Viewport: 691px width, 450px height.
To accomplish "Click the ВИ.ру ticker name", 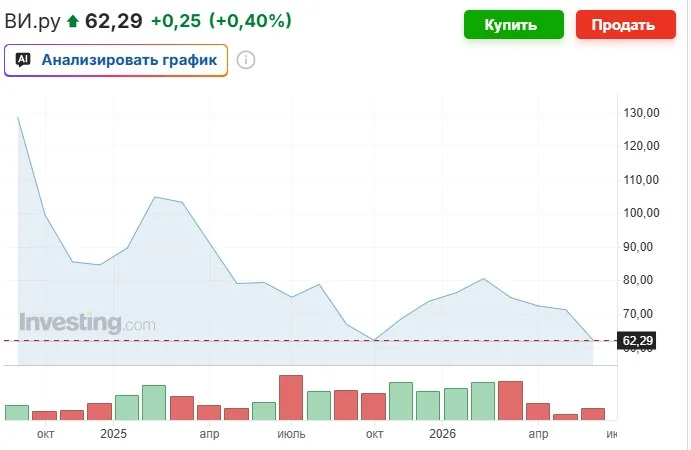I will click(32, 21).
